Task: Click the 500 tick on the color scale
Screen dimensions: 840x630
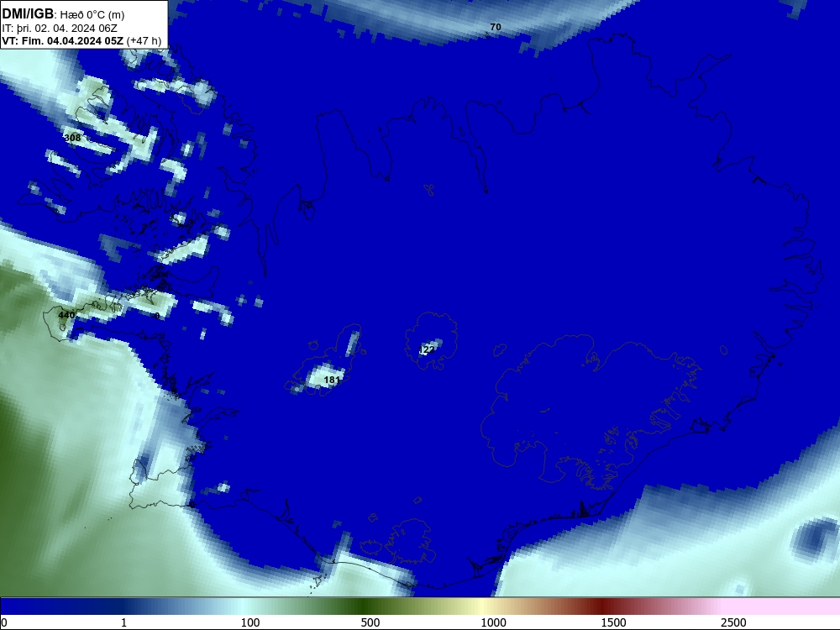Action: tap(370, 622)
